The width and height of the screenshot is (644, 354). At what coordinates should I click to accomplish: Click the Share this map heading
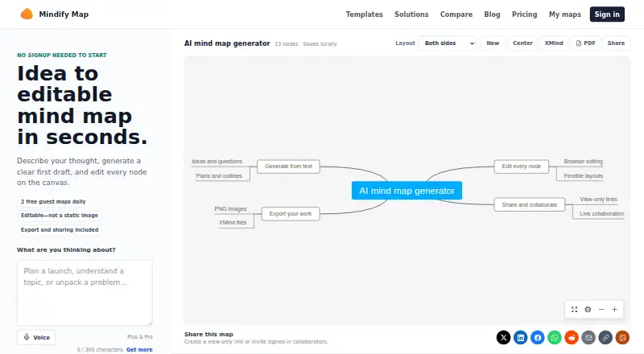[x=208, y=334]
